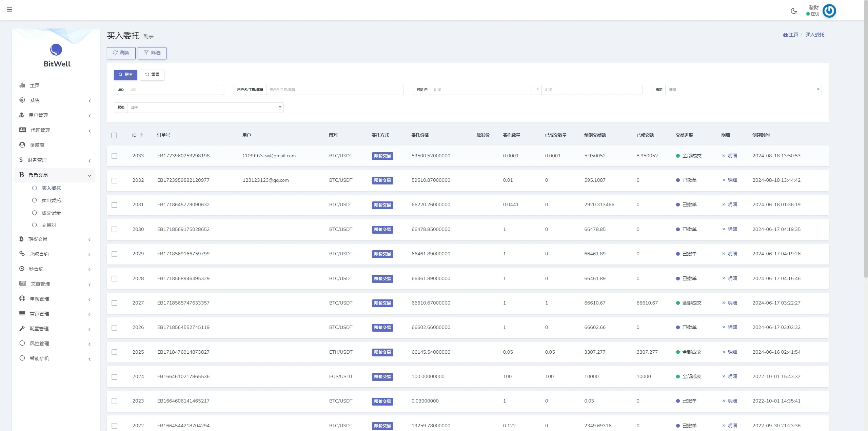This screenshot has height=431, width=868.
Task: Toggle dark mode moon icon
Action: pyautogui.click(x=793, y=11)
